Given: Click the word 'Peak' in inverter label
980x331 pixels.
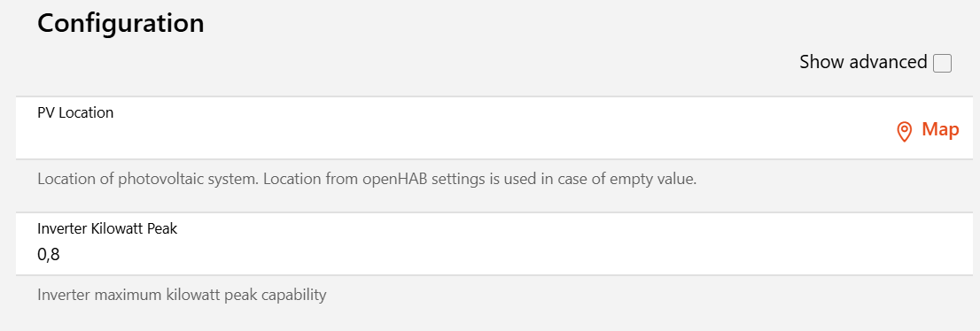Looking at the screenshot, I should click(x=162, y=228).
